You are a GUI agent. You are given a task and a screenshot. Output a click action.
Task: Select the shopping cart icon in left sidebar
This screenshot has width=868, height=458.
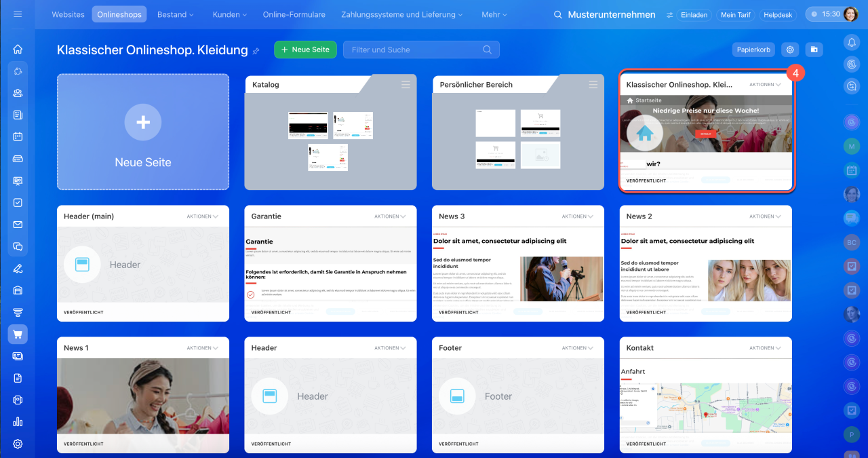pos(18,334)
